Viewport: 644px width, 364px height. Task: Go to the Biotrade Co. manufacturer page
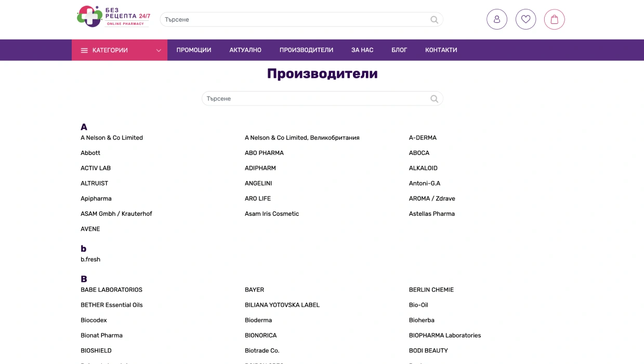(x=262, y=350)
